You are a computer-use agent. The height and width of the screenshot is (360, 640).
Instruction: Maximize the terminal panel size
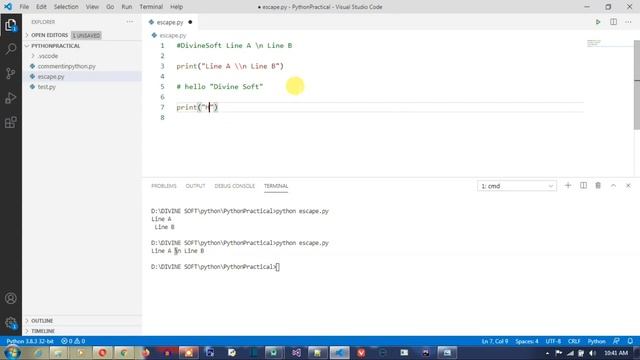(x=613, y=186)
